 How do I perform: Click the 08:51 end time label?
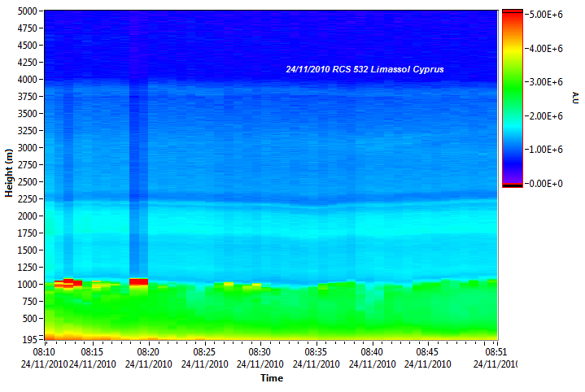496,352
